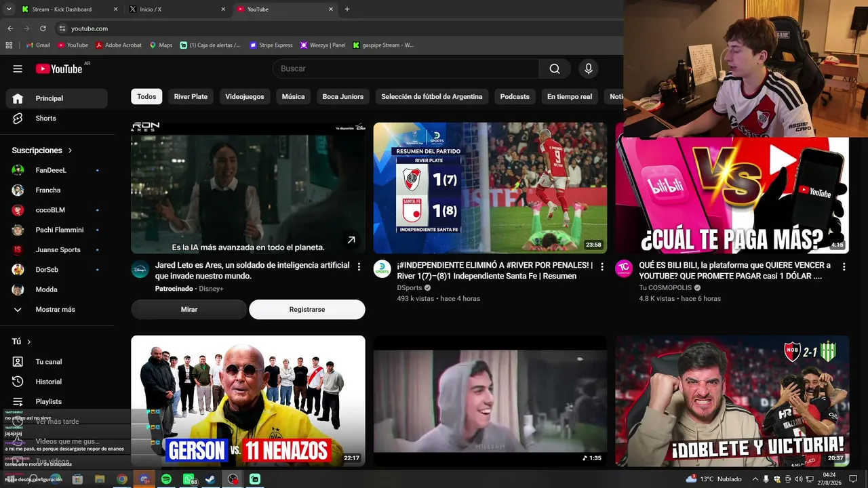Expand the Suscripciones section arrow
Image resolution: width=868 pixels, height=488 pixels.
pyautogui.click(x=70, y=150)
